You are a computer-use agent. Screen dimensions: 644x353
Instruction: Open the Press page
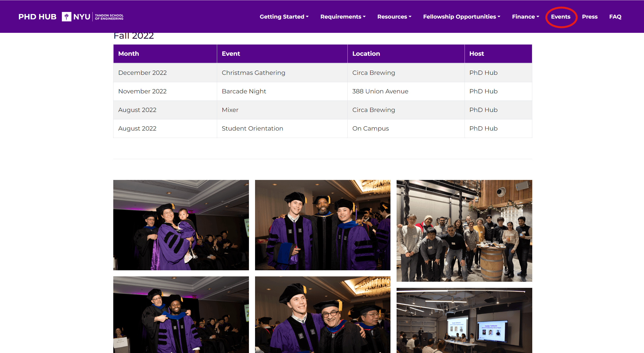590,17
